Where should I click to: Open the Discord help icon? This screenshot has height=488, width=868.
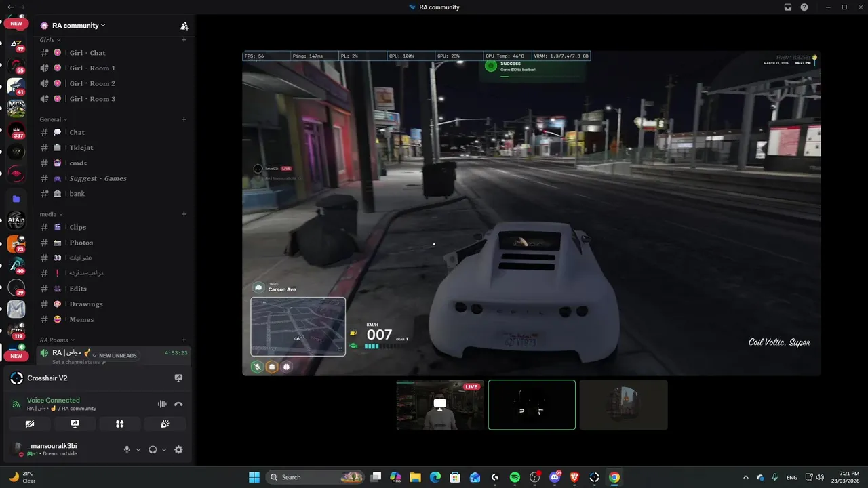[804, 7]
